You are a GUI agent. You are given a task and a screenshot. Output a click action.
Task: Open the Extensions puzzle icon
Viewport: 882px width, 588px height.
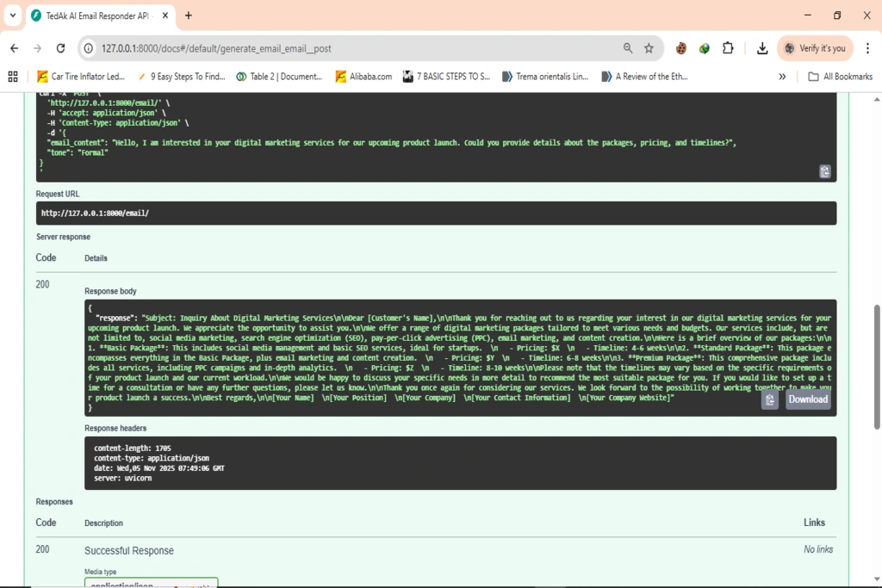[x=728, y=48]
